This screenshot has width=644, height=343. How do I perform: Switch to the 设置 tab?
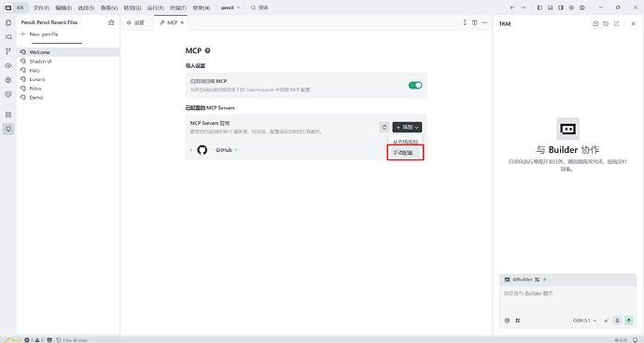(136, 22)
